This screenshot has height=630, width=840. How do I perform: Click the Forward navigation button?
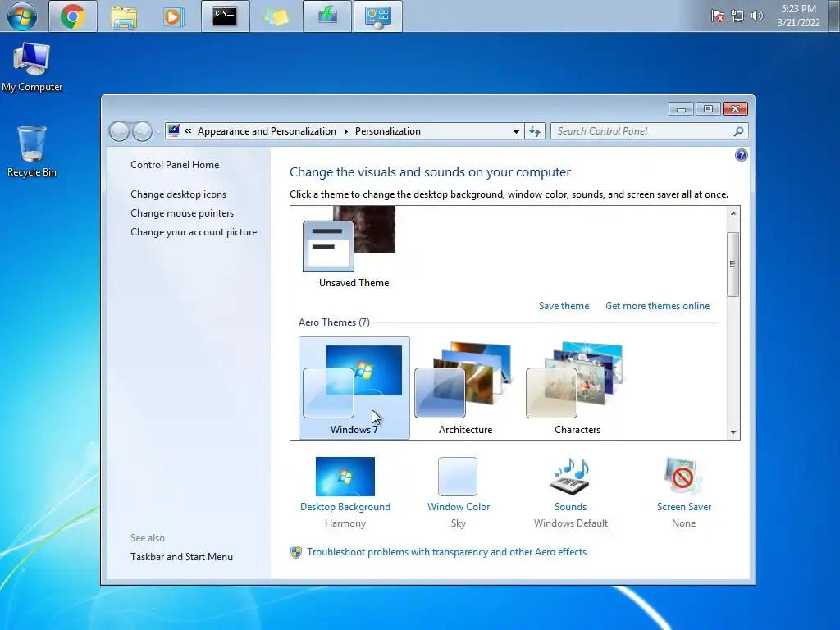pyautogui.click(x=142, y=131)
